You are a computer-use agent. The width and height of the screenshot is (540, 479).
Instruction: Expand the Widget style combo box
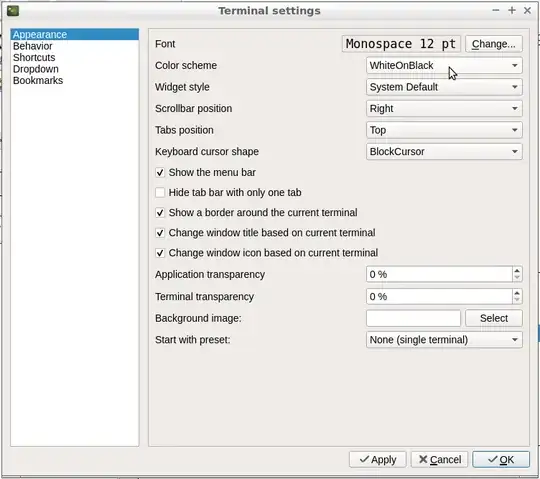tap(444, 87)
